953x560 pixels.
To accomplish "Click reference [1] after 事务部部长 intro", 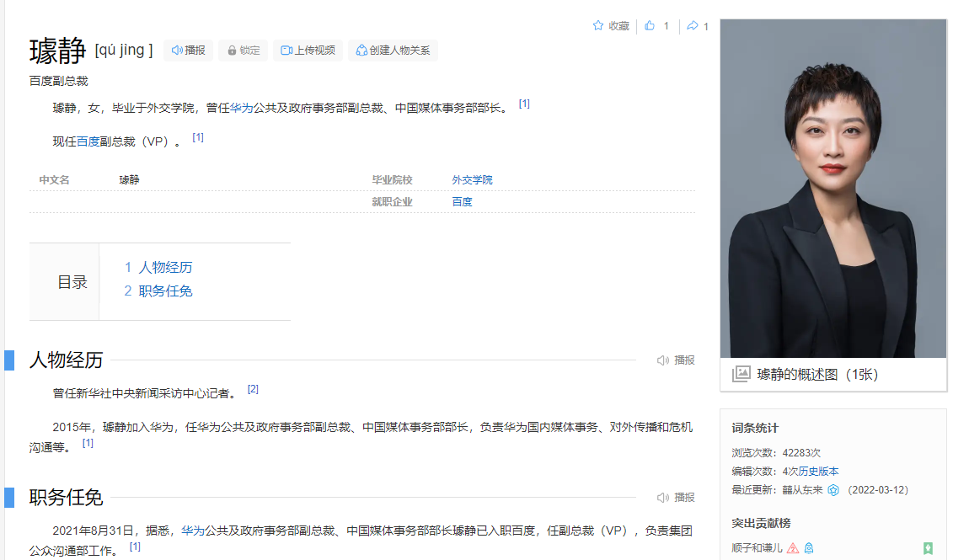I will click(x=524, y=104).
